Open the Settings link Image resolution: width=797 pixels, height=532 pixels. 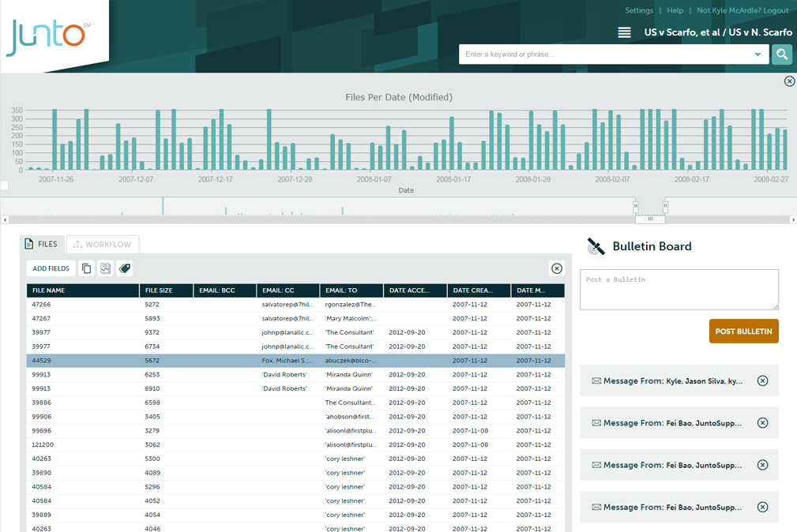tap(639, 11)
